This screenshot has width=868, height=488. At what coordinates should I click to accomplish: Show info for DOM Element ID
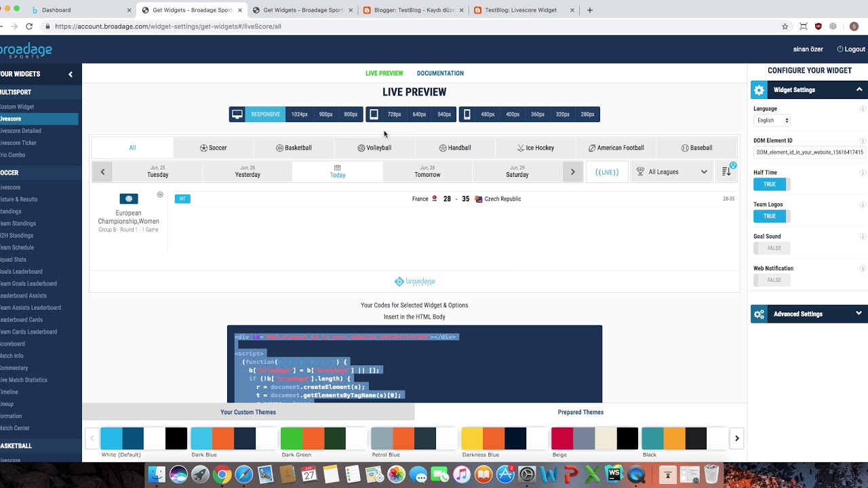point(863,140)
